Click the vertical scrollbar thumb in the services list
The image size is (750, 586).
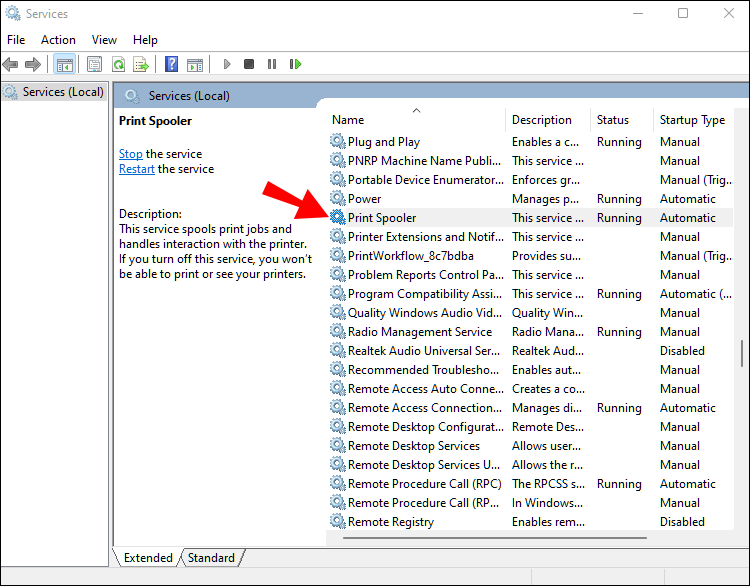pyautogui.click(x=742, y=354)
